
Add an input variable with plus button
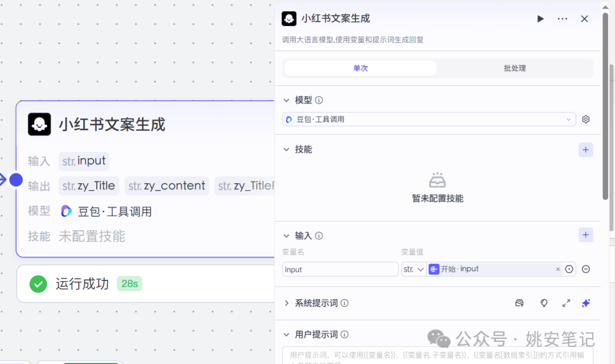coord(585,235)
